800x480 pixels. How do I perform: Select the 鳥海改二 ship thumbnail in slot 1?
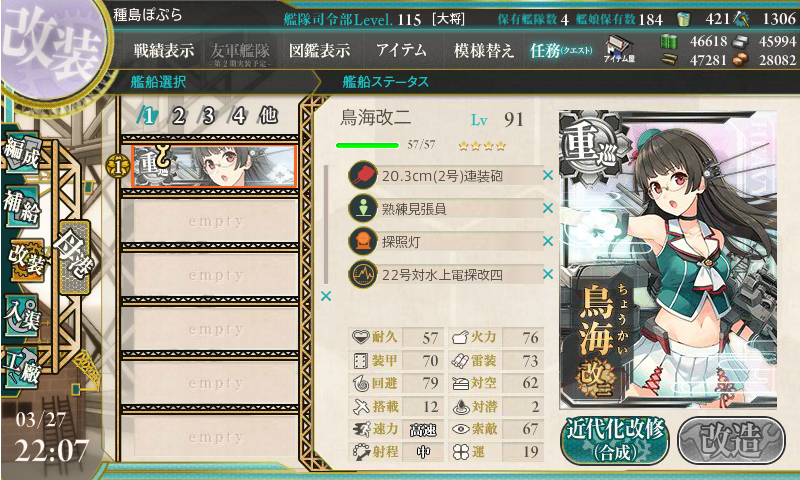[214, 167]
